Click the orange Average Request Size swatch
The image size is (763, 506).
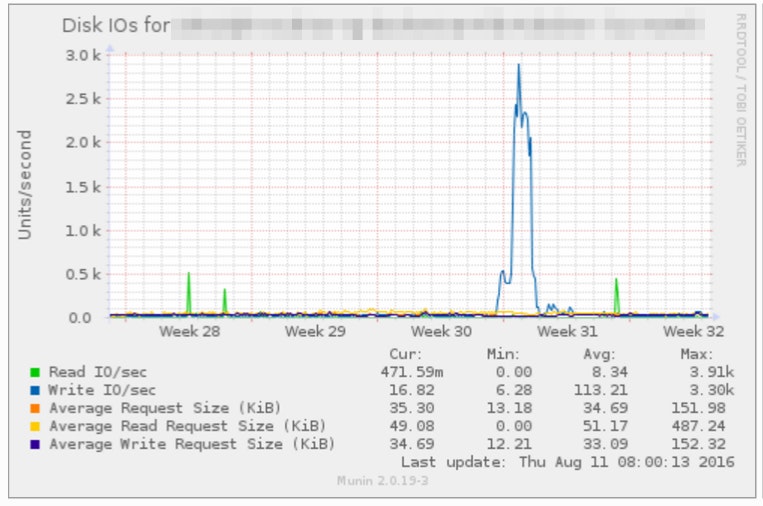tap(35, 408)
